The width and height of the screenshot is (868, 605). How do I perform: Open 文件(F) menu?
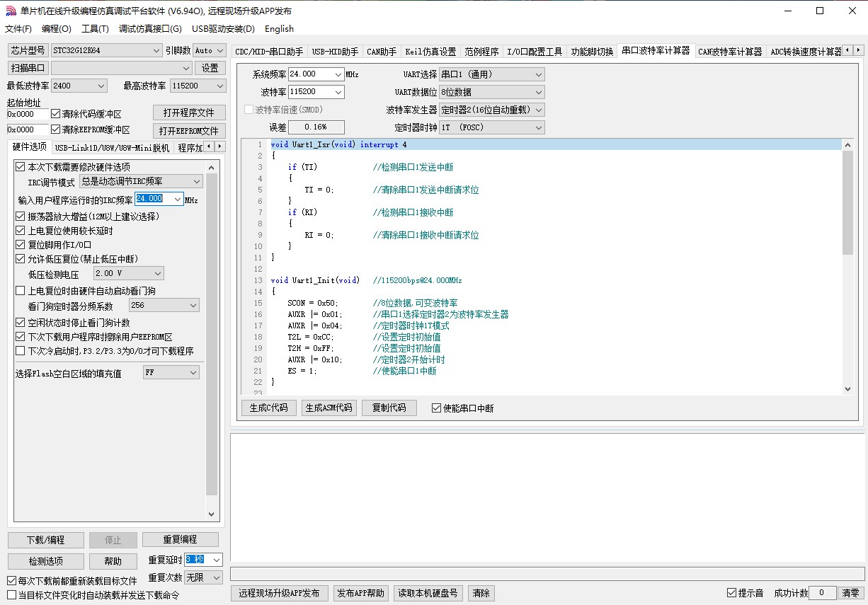18,29
